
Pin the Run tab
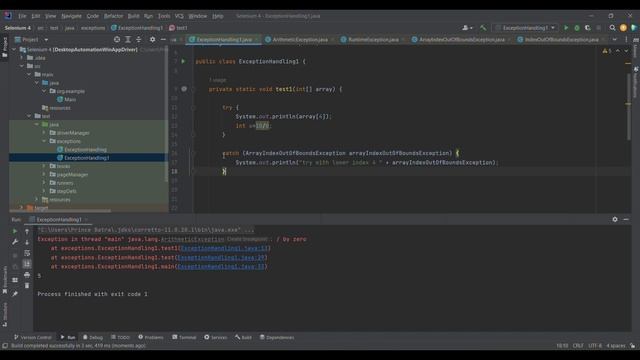pos(15,293)
